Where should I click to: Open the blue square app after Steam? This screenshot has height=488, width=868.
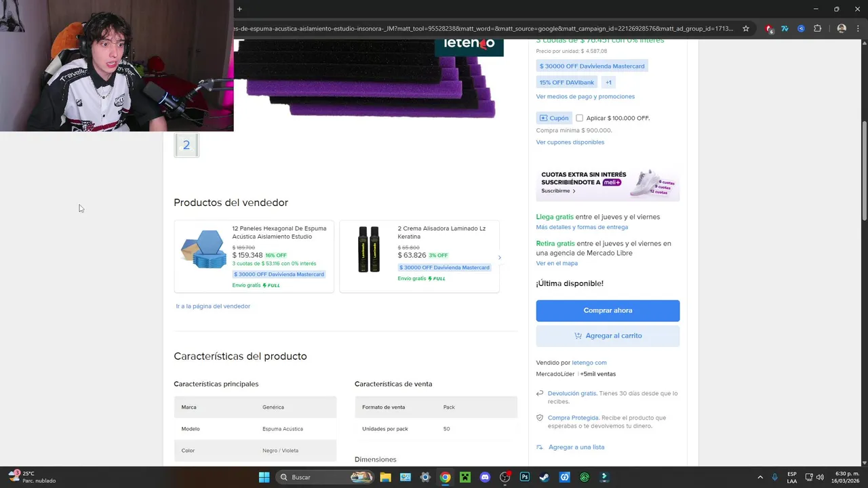click(564, 477)
